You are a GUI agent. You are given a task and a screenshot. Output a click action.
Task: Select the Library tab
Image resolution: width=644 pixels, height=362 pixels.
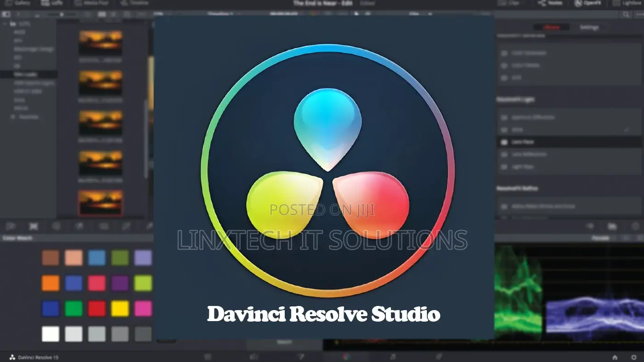(x=552, y=27)
